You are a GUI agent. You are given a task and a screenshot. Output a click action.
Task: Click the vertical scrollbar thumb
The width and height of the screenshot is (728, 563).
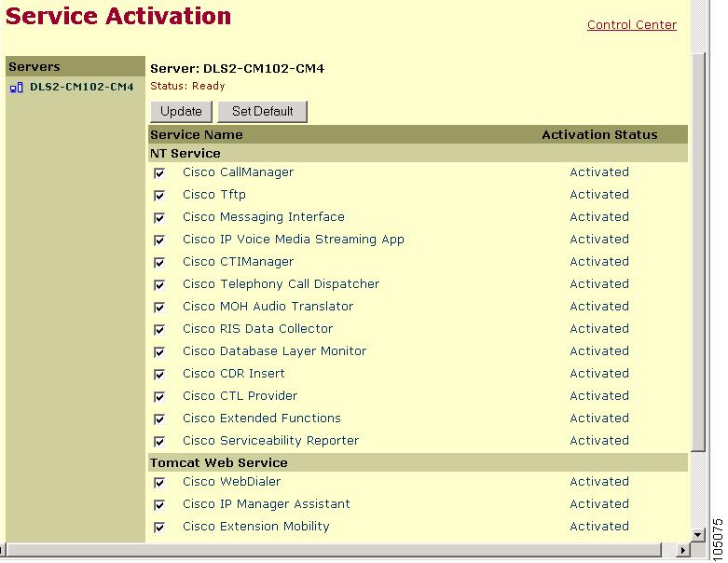697,252
